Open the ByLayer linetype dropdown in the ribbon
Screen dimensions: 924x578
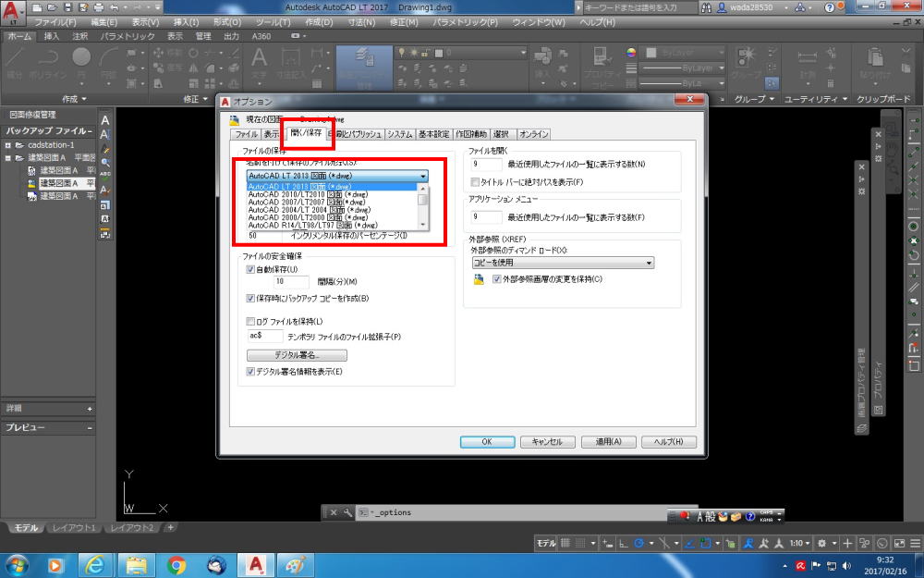tap(683, 68)
